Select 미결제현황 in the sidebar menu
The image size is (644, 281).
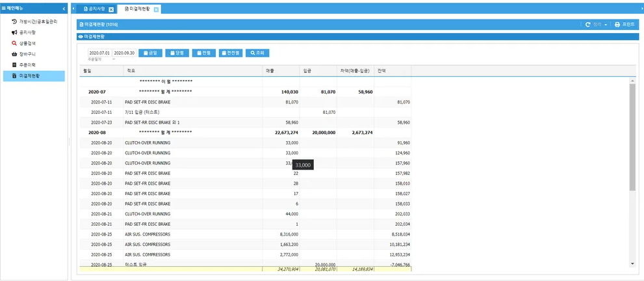[34, 76]
